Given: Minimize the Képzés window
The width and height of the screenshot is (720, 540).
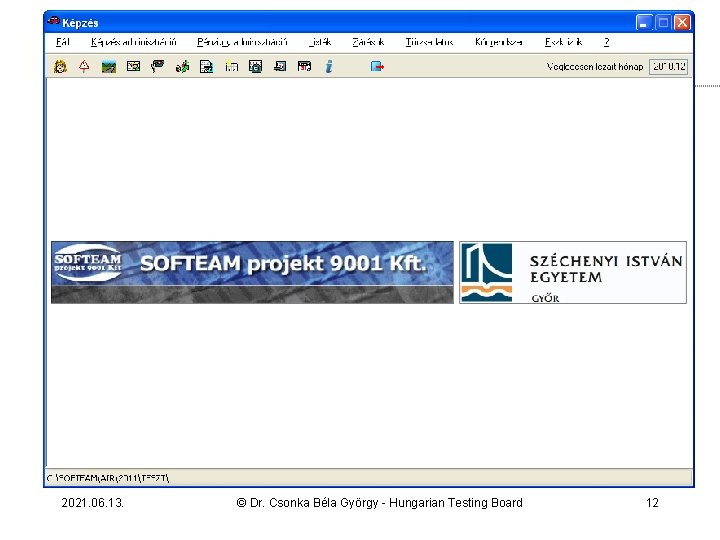Looking at the screenshot, I should click(x=644, y=22).
